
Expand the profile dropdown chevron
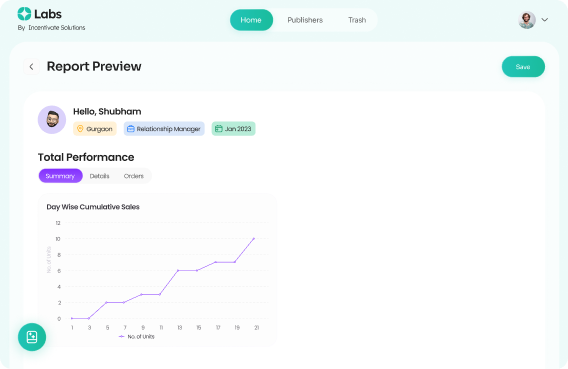coord(544,20)
